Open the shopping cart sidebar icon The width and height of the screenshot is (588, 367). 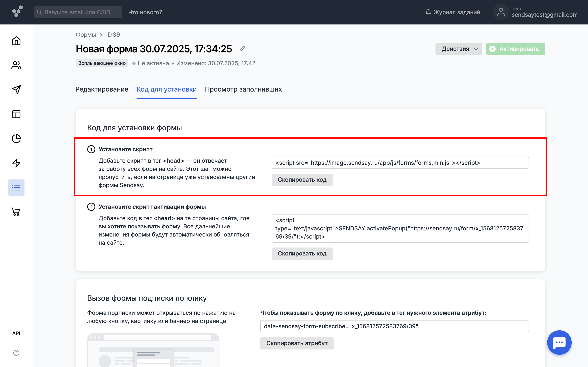click(16, 212)
